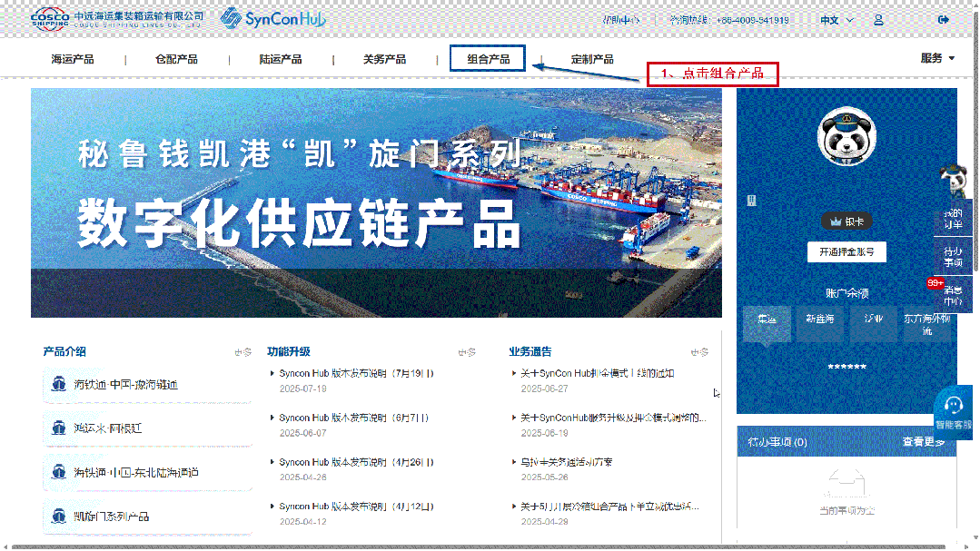Viewport: 980px width, 551px height.
Task: Click the COSCO Shipping logo
Action: click(117, 19)
